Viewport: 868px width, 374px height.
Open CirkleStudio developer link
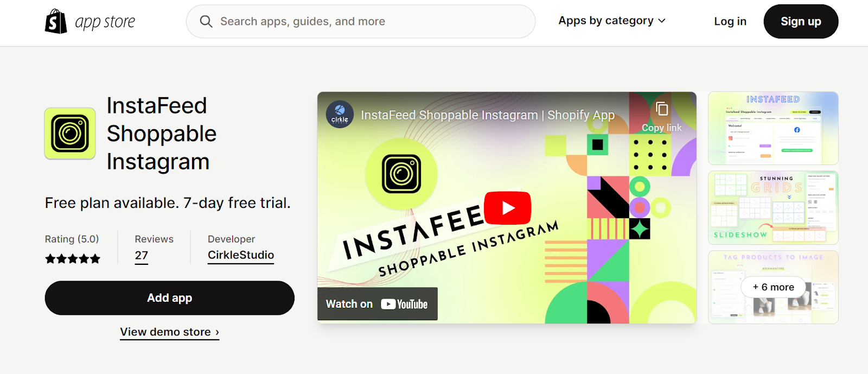coord(241,255)
